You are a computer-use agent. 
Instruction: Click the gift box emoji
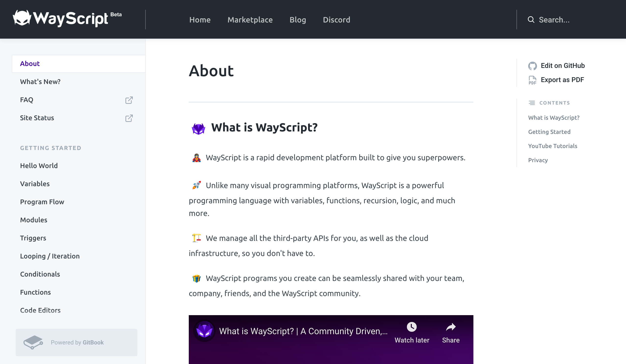point(196,278)
